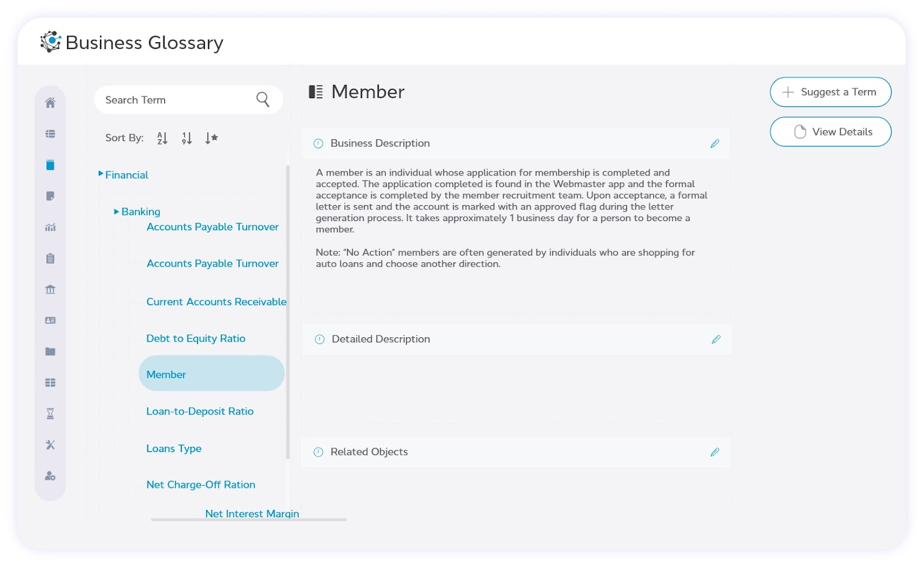The image size is (924, 567).
Task: Sort terms numerically with 1-9 sort
Action: (x=187, y=137)
